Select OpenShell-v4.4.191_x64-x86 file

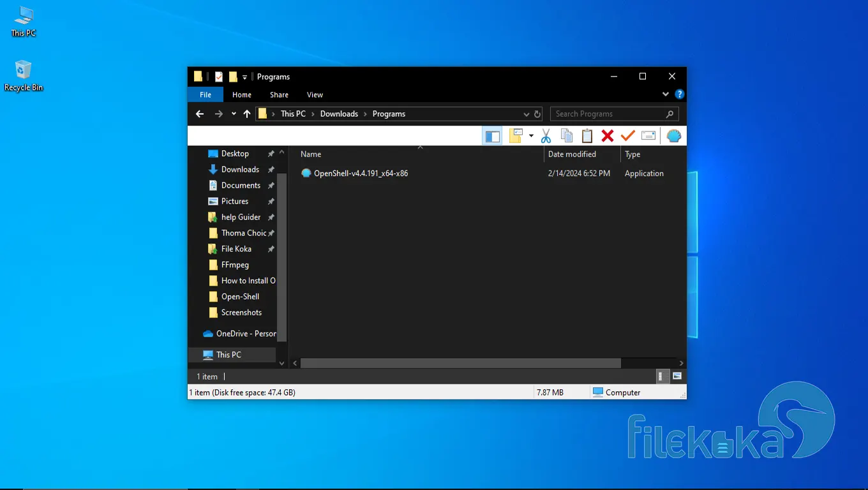[x=361, y=174]
